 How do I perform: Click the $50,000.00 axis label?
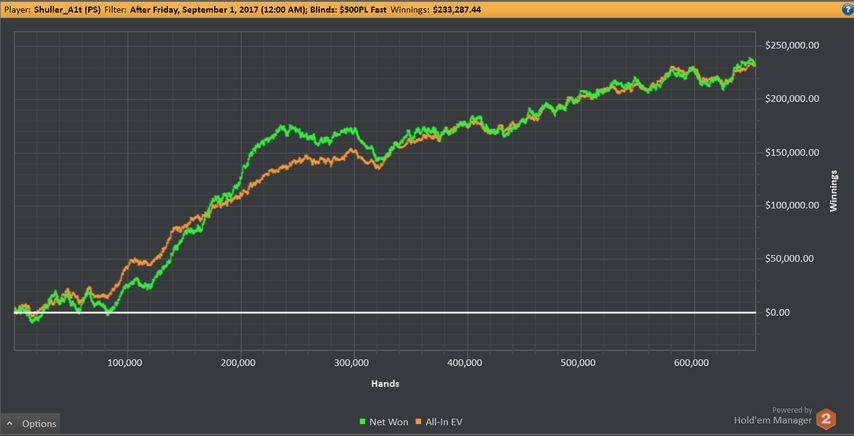point(789,259)
